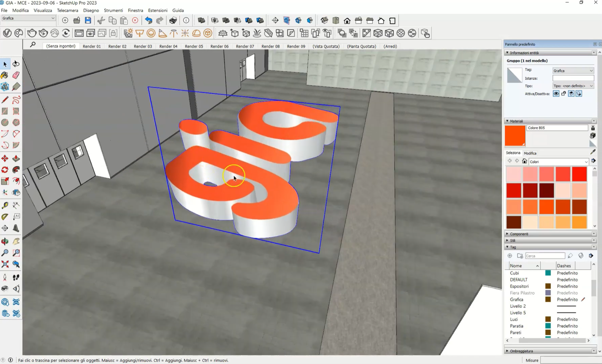Screen dimensions: 602x364
Task: Select the Tape Measure tool
Action: pos(5,205)
